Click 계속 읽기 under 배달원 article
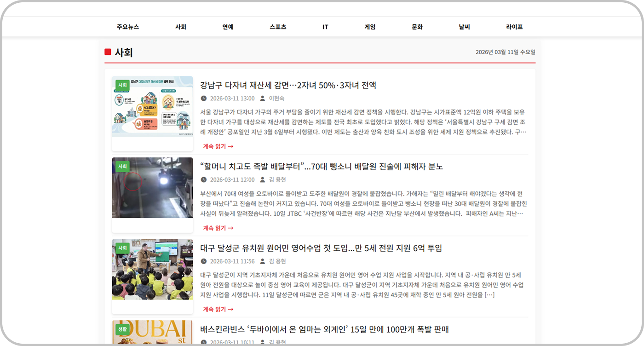 pyautogui.click(x=218, y=228)
